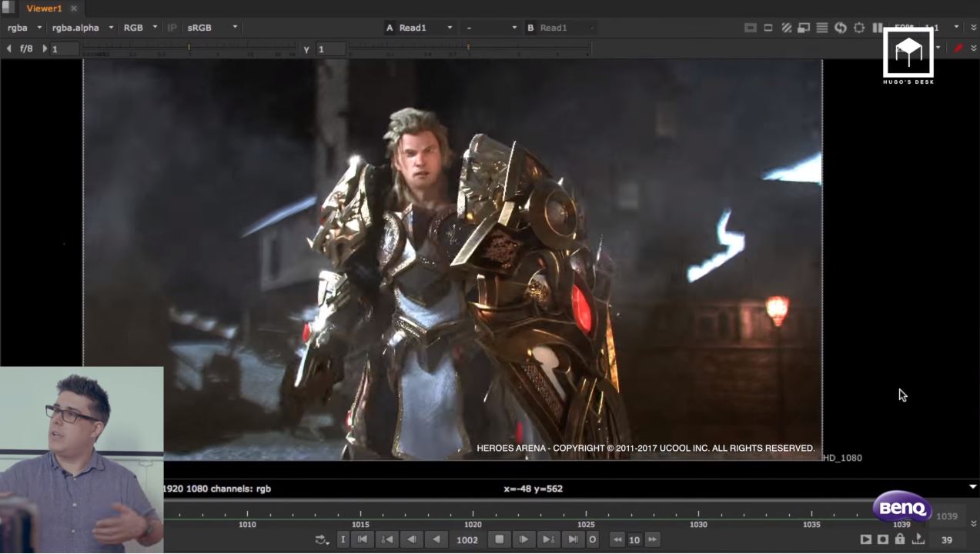Click the field showing 39
Screen dimensions: 980x554
click(947, 540)
